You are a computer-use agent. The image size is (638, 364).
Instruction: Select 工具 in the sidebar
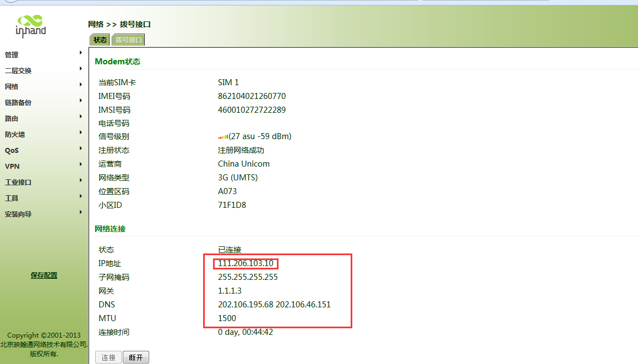tap(12, 198)
